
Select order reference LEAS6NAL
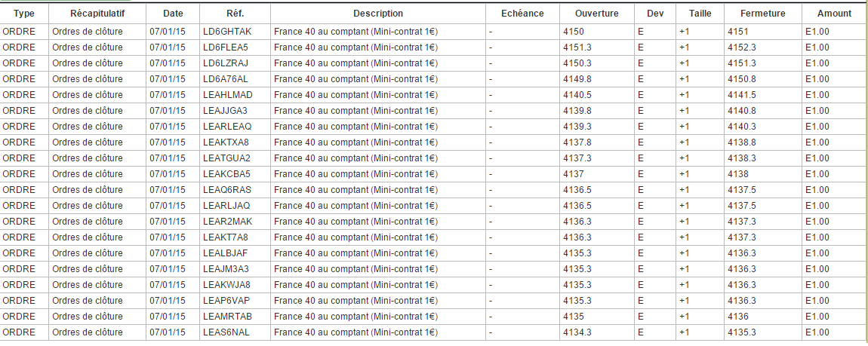(226, 332)
